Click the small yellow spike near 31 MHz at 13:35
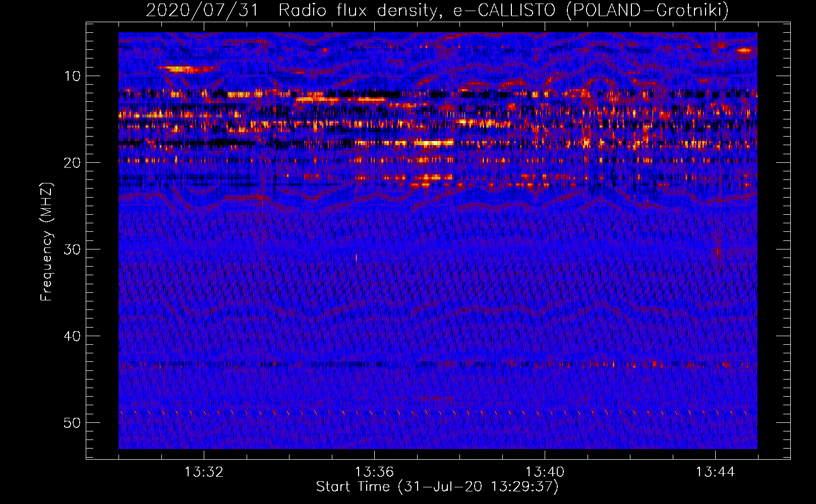Viewport: 816px width, 504px height. click(356, 258)
